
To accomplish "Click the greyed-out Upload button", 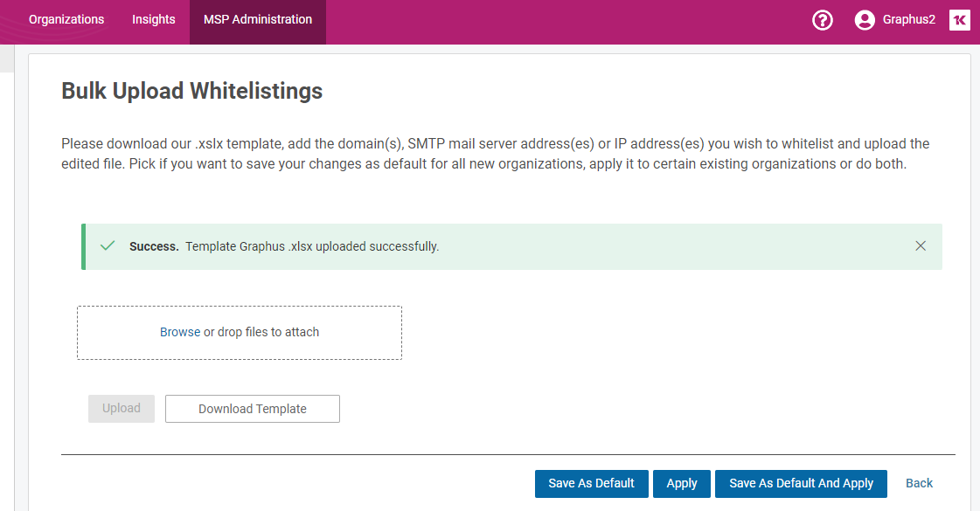I will pyautogui.click(x=122, y=409).
